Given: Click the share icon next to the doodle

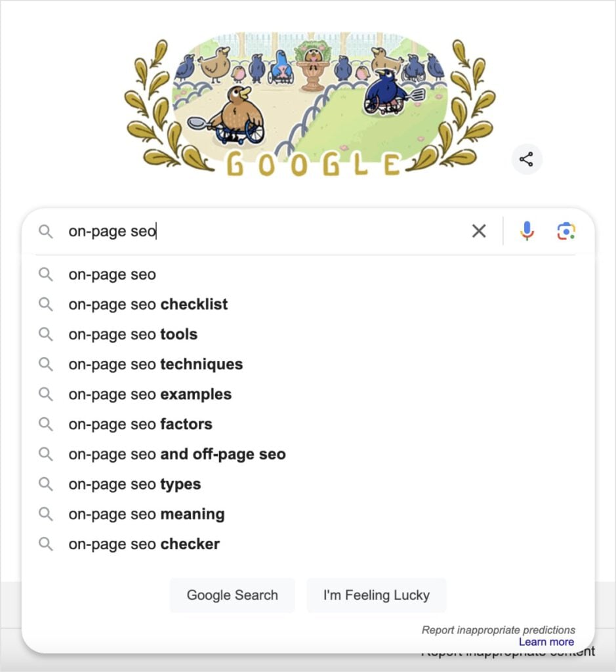Looking at the screenshot, I should tap(527, 159).
